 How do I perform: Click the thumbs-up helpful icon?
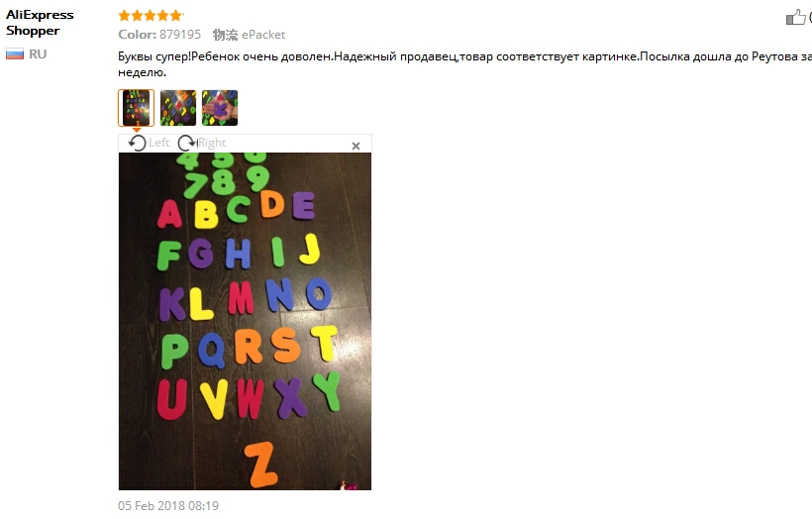pyautogui.click(x=795, y=18)
